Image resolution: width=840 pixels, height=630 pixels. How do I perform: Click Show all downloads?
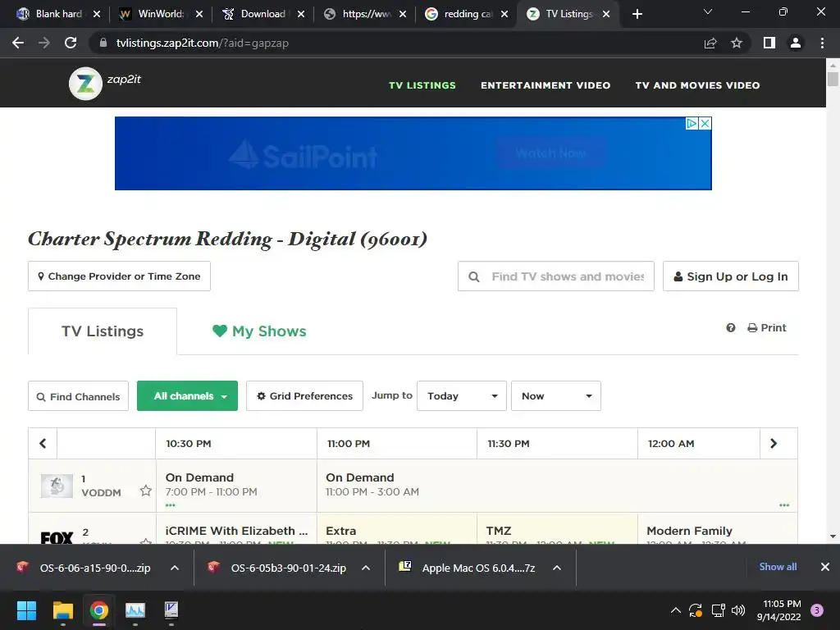pyautogui.click(x=778, y=567)
